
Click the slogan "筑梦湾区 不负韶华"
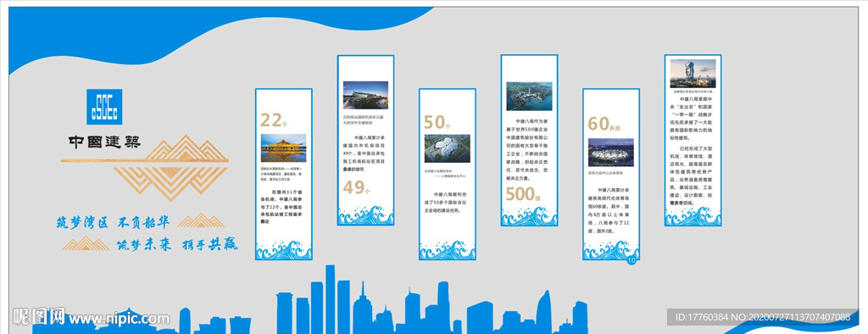pos(113,222)
